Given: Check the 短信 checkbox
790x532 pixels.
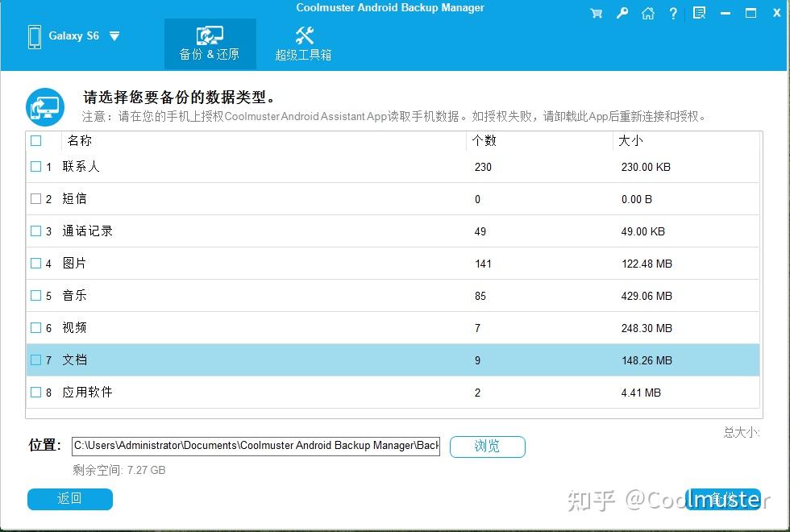Looking at the screenshot, I should 35,198.
